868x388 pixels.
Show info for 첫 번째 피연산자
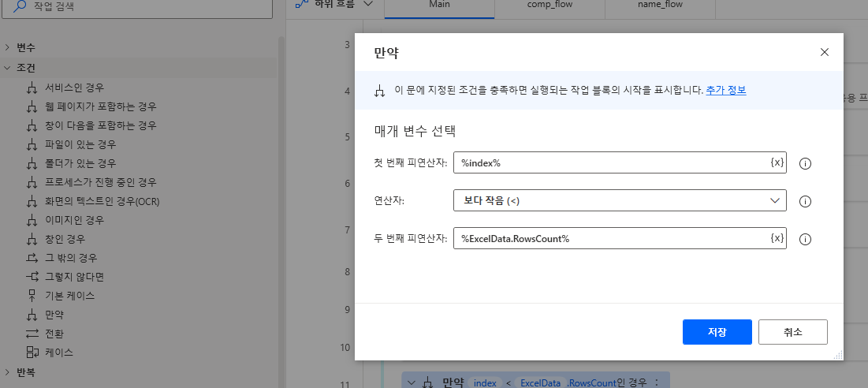(806, 163)
